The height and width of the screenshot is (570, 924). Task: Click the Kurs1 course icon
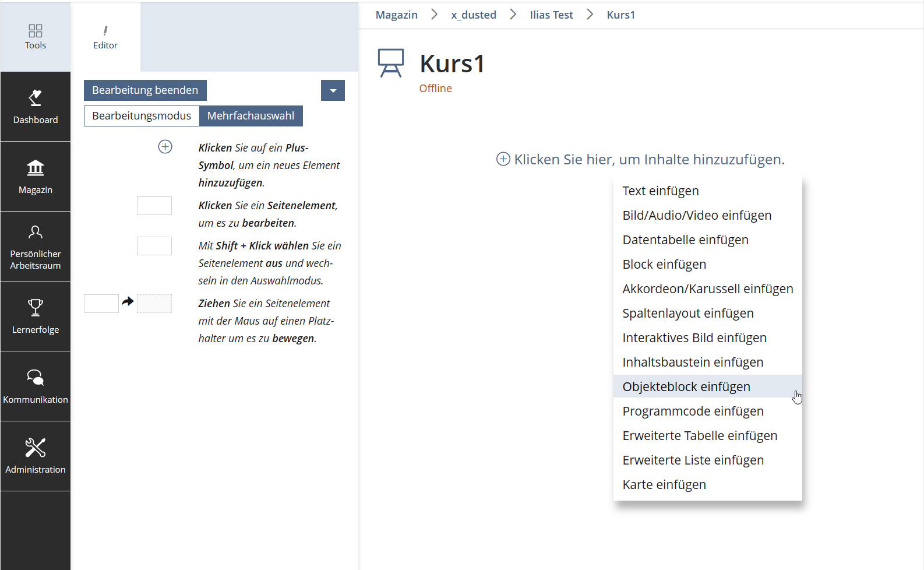390,63
